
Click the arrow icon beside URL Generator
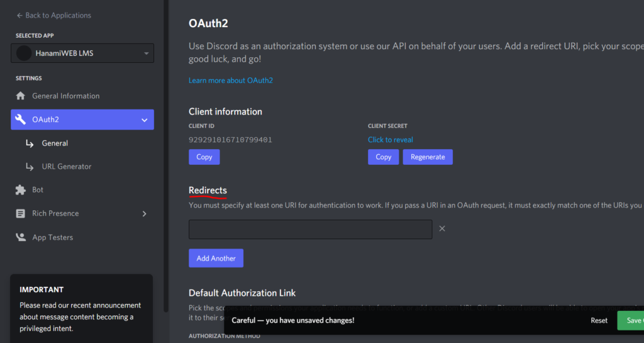coord(30,166)
